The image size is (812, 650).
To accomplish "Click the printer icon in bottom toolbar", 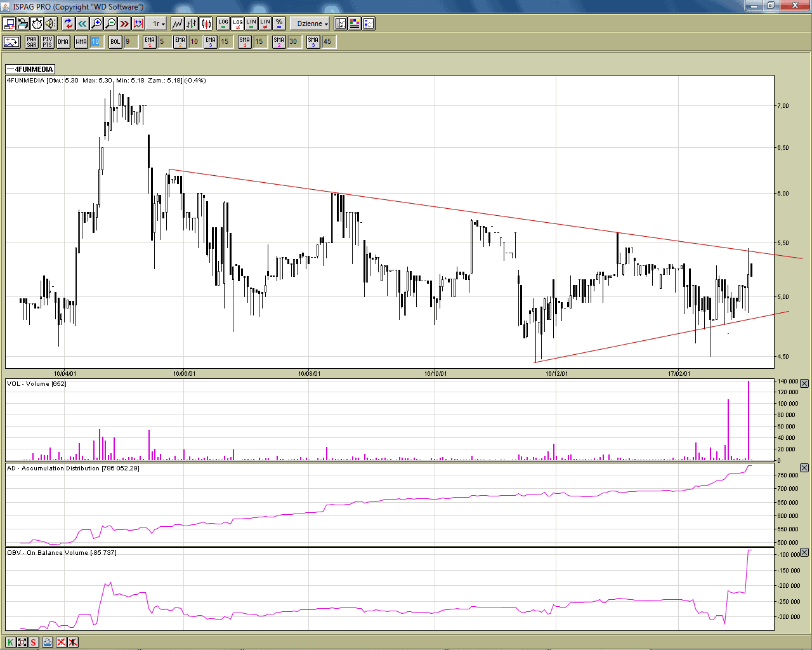I will (x=48, y=642).
